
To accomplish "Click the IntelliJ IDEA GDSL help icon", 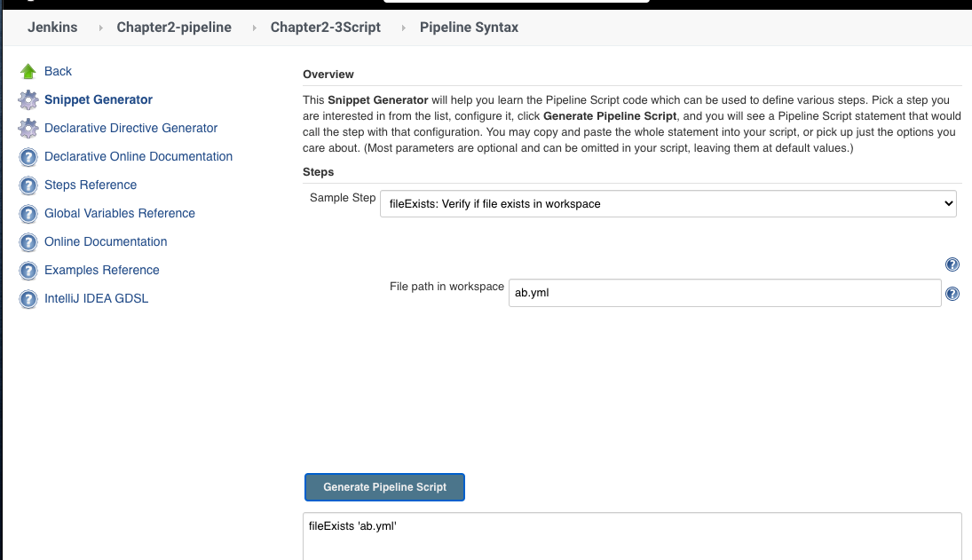I will click(28, 299).
